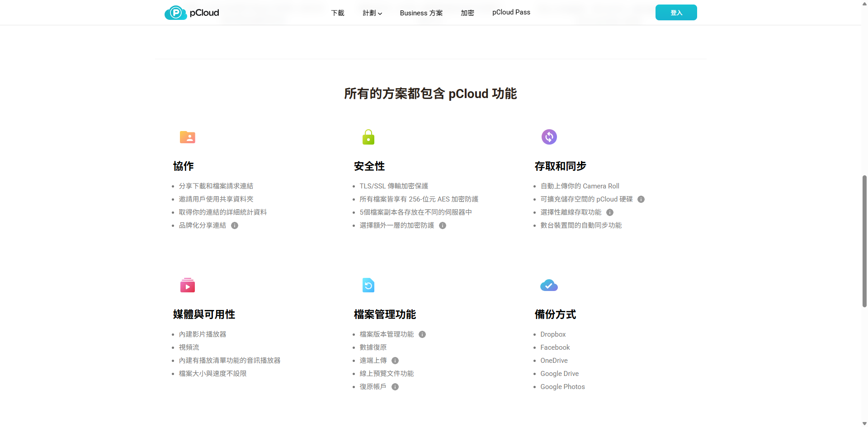Click the green padlock icon above 安全性
Viewport: 868px width, 427px height.
click(x=368, y=137)
